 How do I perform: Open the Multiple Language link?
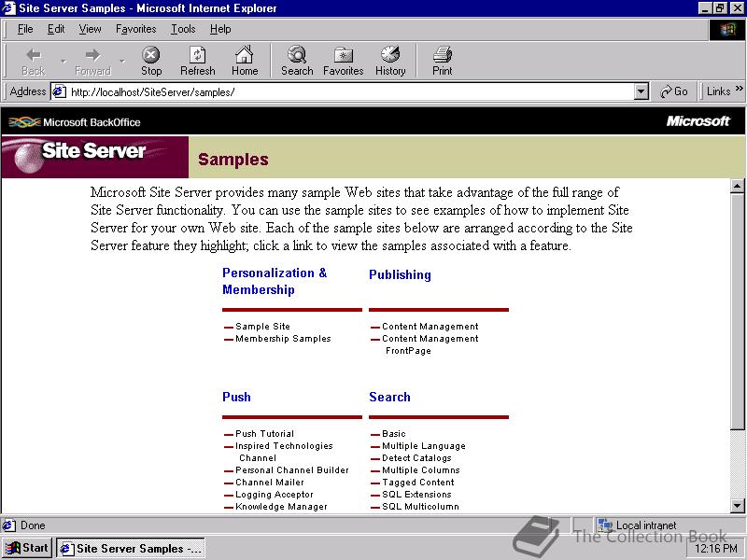click(424, 446)
